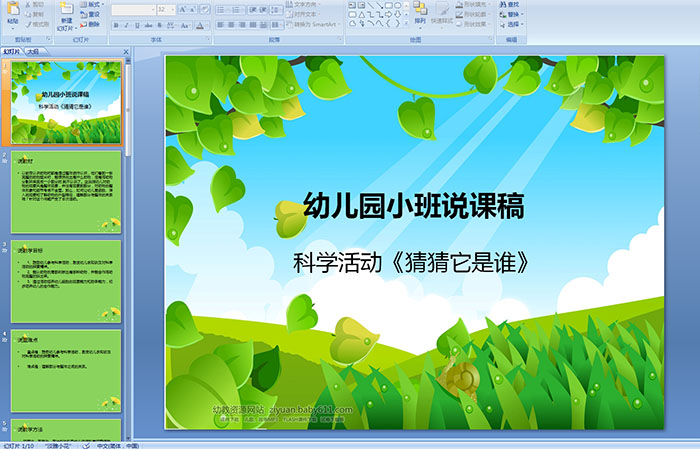This screenshot has height=449, width=700.
Task: Open the Select (选择) dropdown
Action: 512,24
